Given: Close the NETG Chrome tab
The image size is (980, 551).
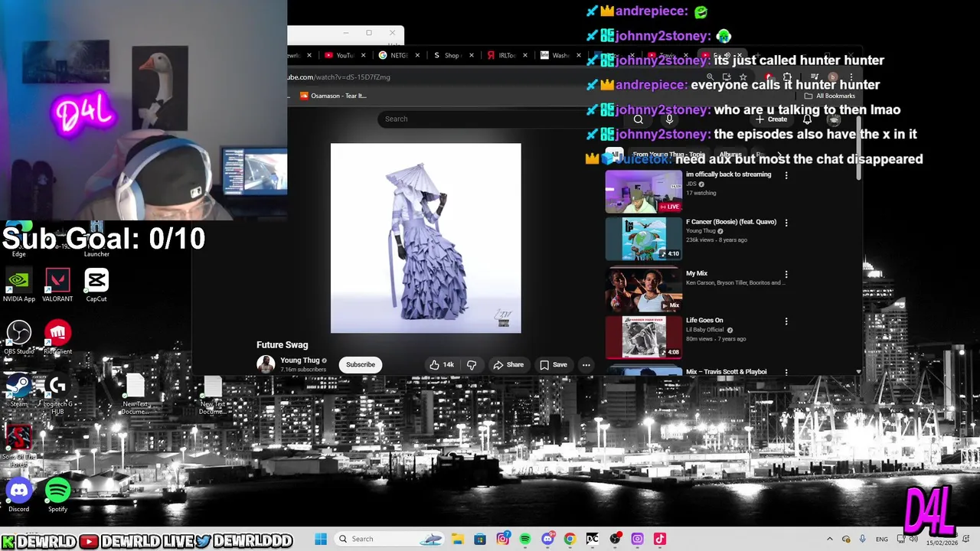Looking at the screenshot, I should [417, 55].
